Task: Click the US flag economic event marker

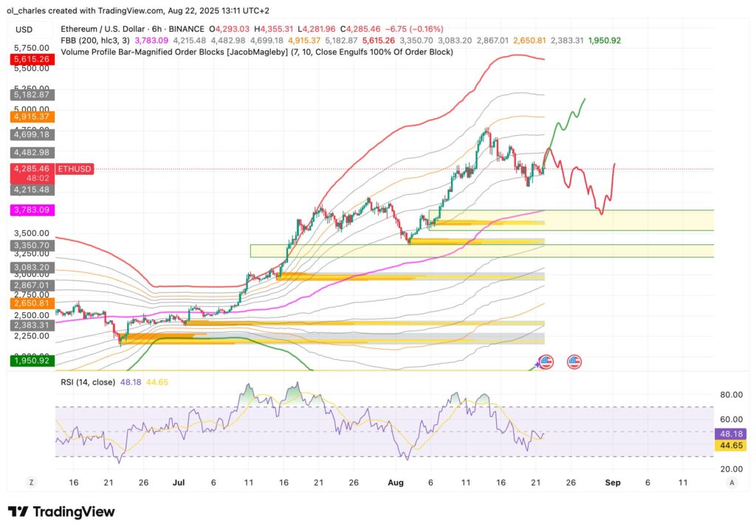Action: [545, 362]
